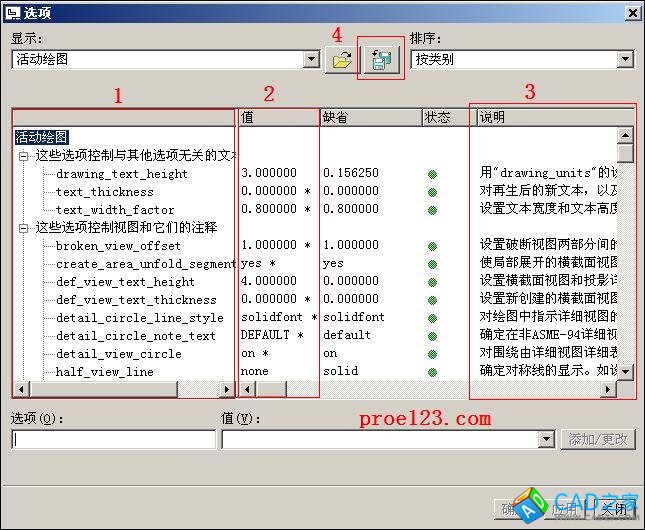
Task: Click the green status dot for drawing_text_height
Action: click(x=433, y=174)
